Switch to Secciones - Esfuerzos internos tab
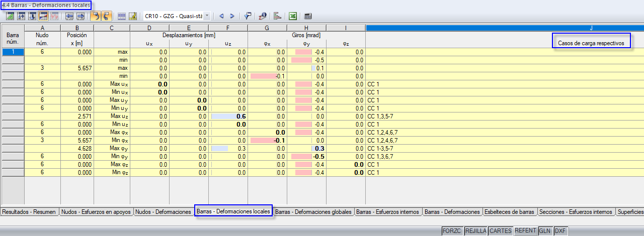Image resolution: width=644 pixels, height=236 pixels. click(576, 212)
